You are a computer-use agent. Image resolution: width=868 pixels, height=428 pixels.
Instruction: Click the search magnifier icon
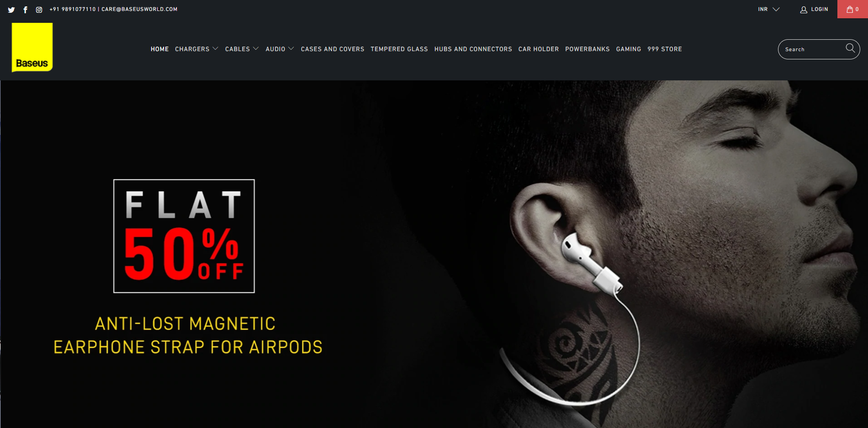coord(850,48)
